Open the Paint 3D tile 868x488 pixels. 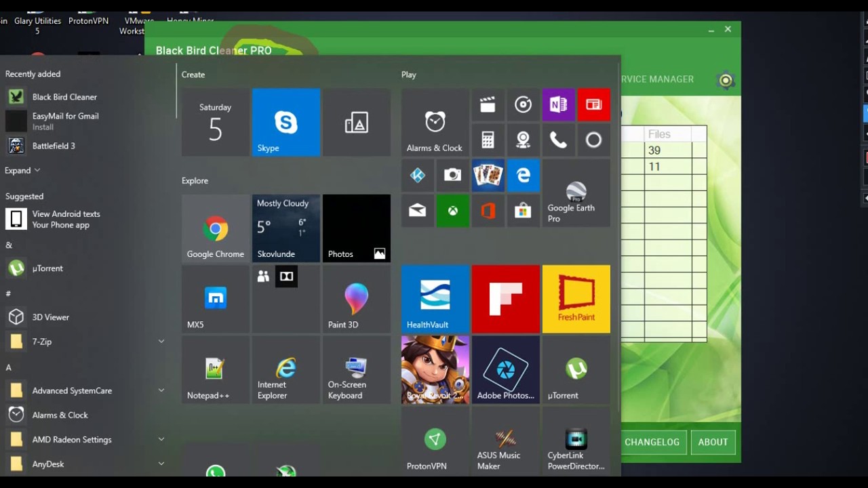click(356, 299)
